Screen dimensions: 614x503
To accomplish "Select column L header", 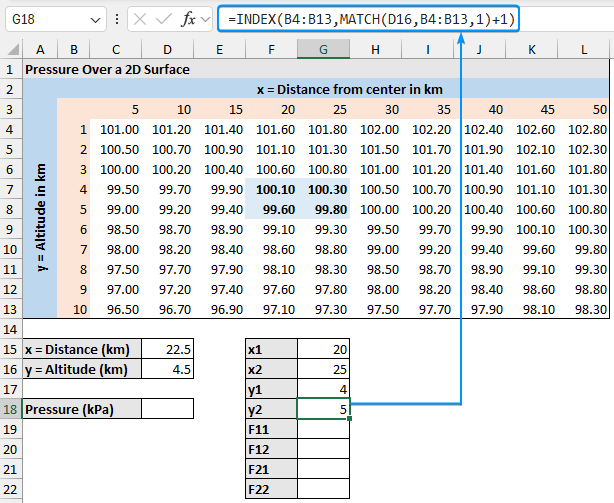I will pyautogui.click(x=583, y=49).
